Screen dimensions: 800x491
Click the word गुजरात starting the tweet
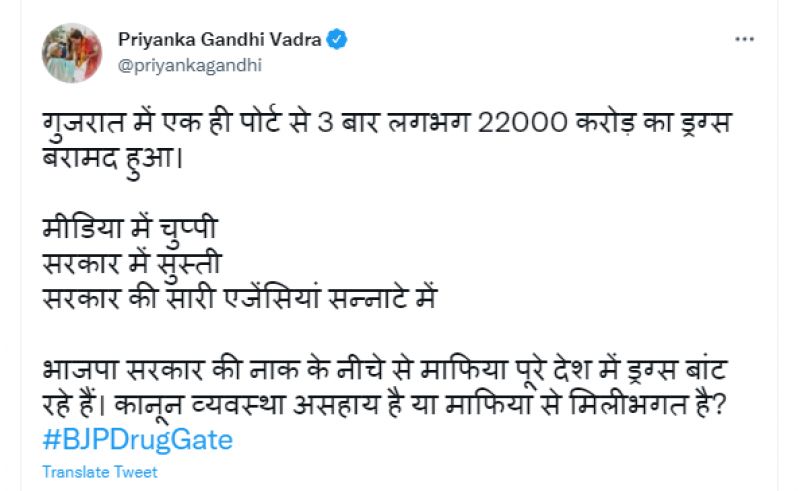point(87,125)
